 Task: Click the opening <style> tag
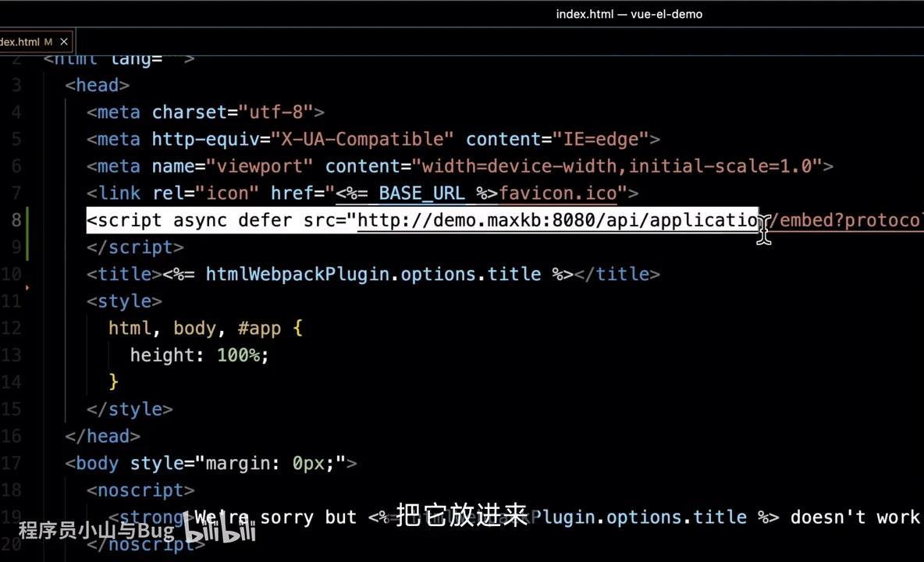[x=124, y=301]
